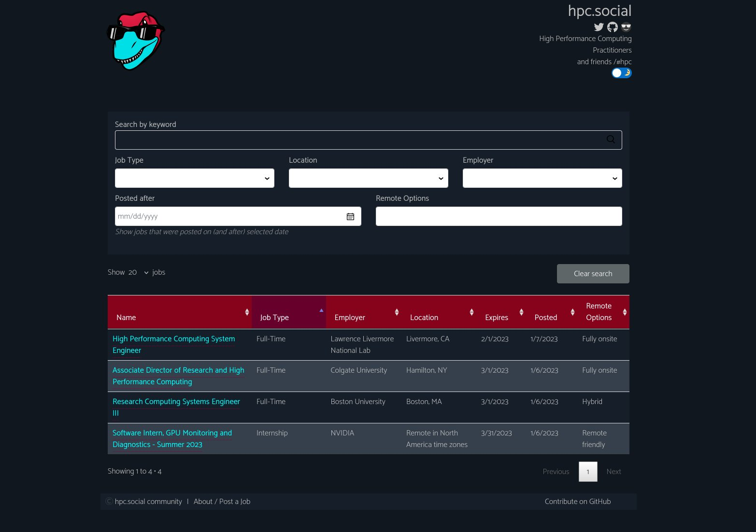The width and height of the screenshot is (756, 532).
Task: Sort table by Expires column arrows
Action: (x=521, y=312)
